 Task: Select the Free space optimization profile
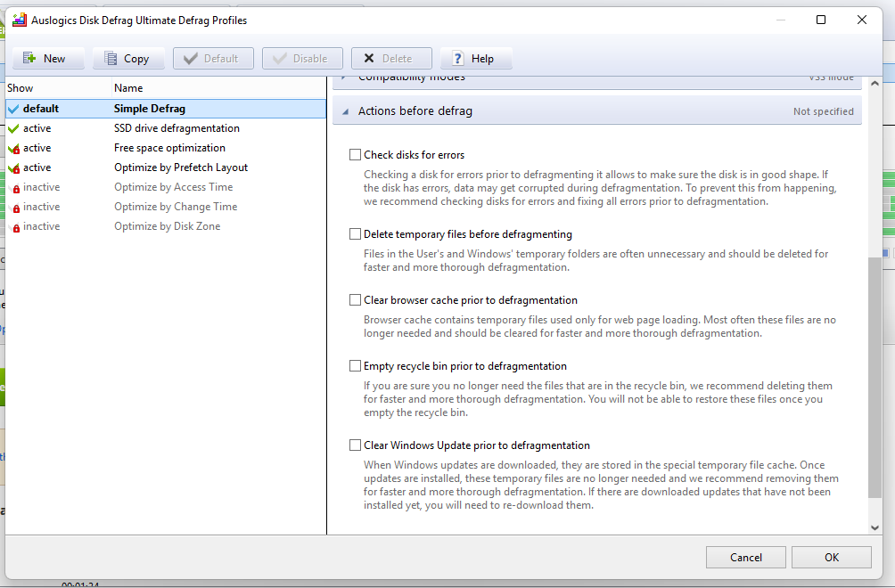(x=169, y=148)
